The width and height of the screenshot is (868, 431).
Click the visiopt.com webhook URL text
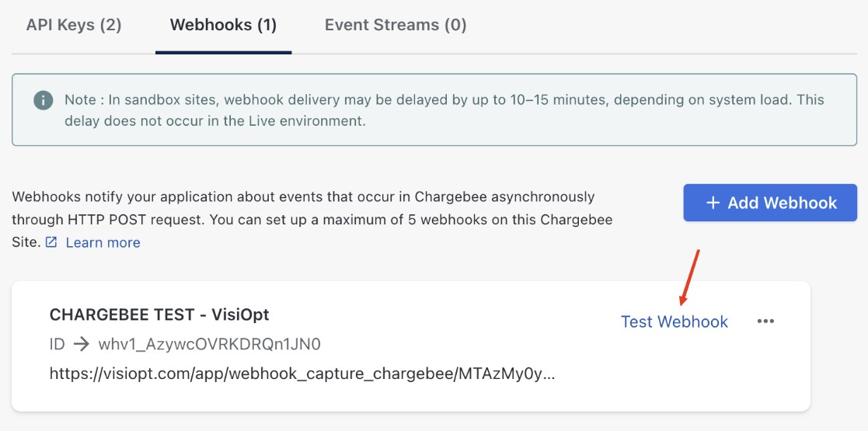pyautogui.click(x=302, y=374)
